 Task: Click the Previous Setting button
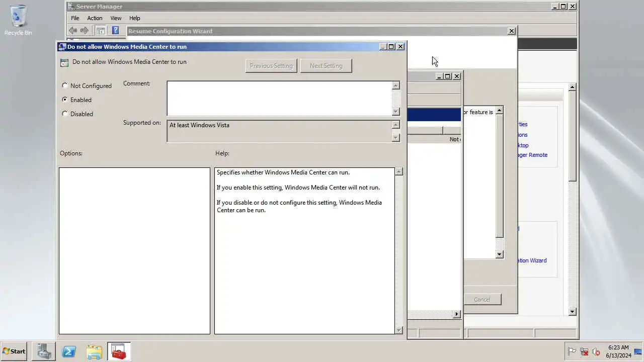click(271, 66)
